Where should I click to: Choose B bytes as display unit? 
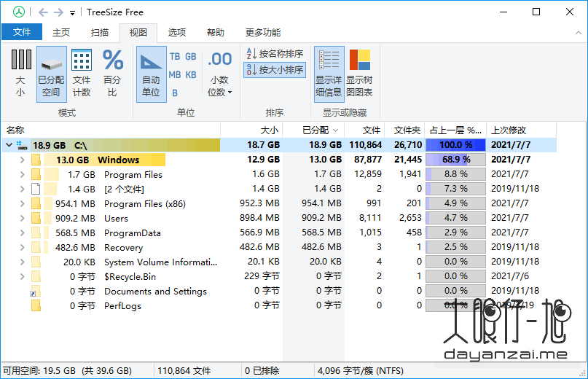click(x=175, y=93)
